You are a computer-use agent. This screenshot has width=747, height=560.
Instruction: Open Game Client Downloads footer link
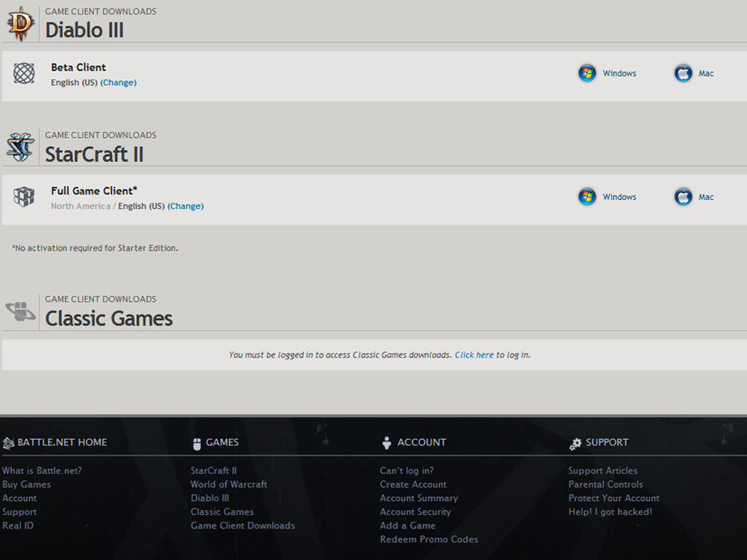click(243, 526)
